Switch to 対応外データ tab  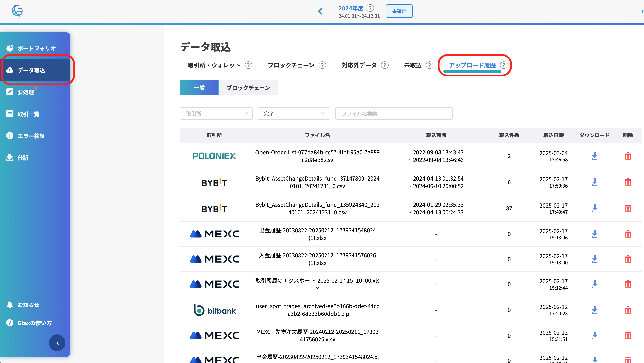[359, 66]
